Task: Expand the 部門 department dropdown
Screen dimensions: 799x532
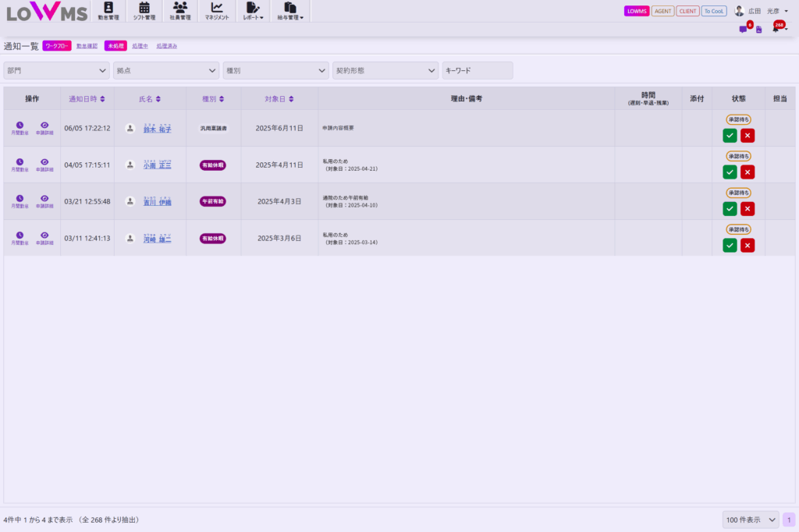Action: [x=57, y=71]
